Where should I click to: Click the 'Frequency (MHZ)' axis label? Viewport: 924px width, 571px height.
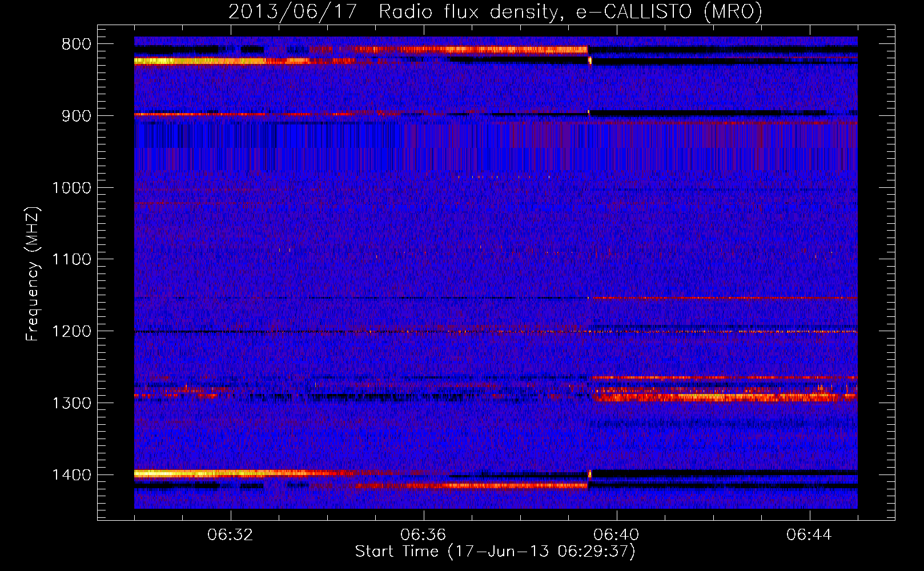coord(33,274)
